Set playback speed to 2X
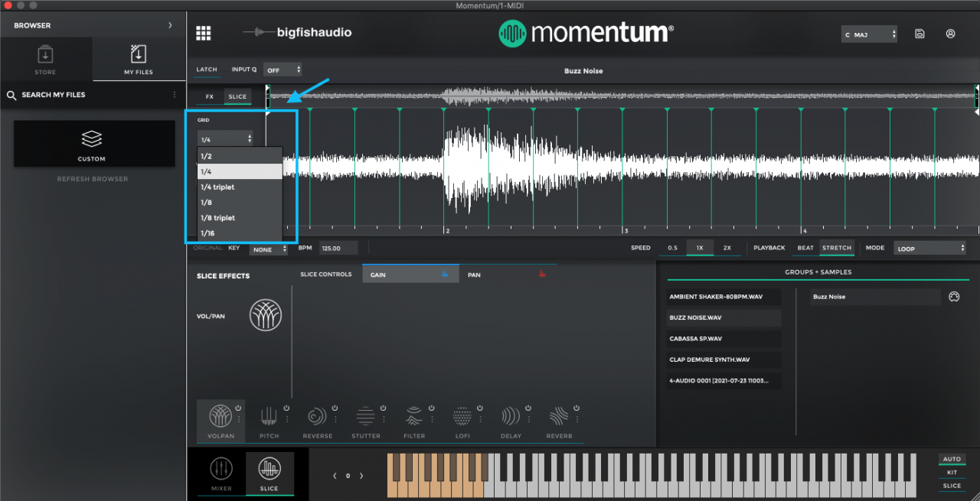The image size is (980, 501). click(x=726, y=248)
